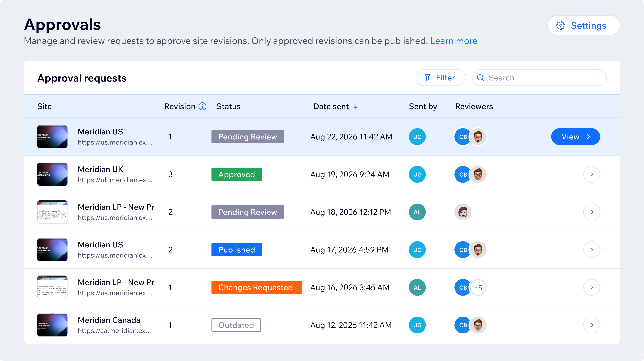This screenshot has height=361, width=644.
Task: Click the Approved status badge
Action: tap(237, 174)
